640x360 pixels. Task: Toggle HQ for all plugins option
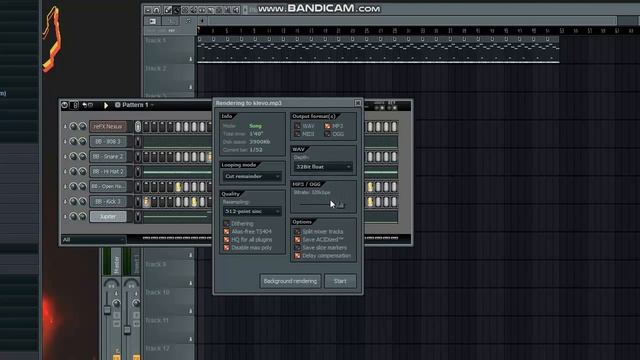(226, 240)
